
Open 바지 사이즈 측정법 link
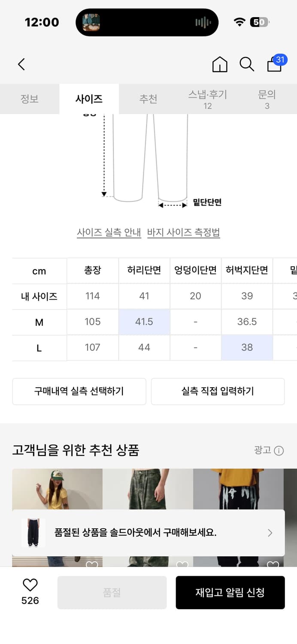pos(184,232)
